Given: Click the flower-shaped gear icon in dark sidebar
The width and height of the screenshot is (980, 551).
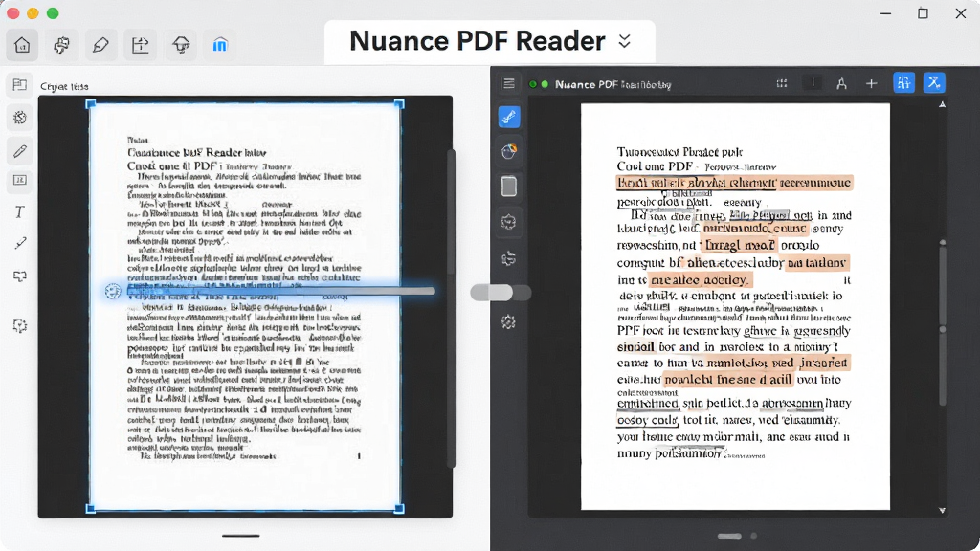Looking at the screenshot, I should (x=509, y=222).
